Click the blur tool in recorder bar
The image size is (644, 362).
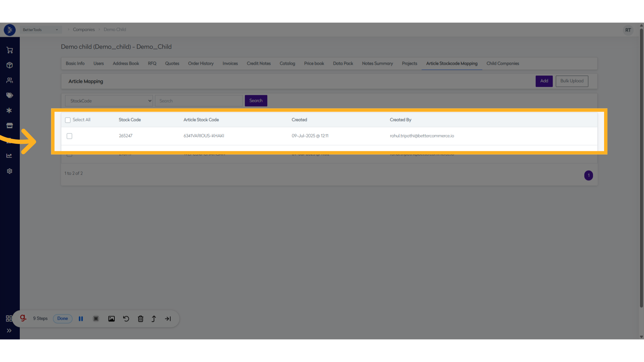pyautogui.click(x=96, y=319)
